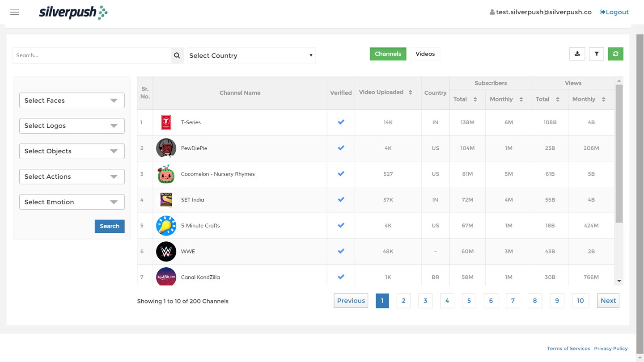Click the verified checkmark for SET India
644x362 pixels.
341,200
